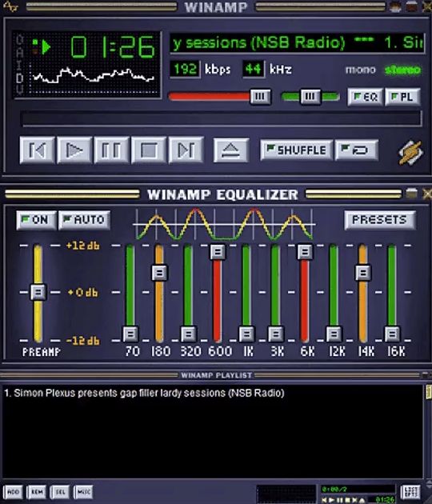Open the playlist SEL menu
This screenshot has width=432, height=504.
[60, 492]
